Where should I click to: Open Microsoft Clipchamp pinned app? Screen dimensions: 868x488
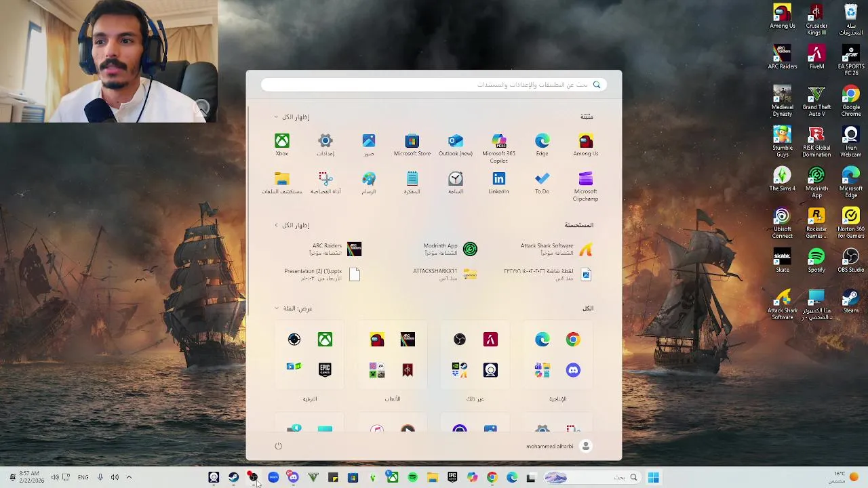click(586, 186)
